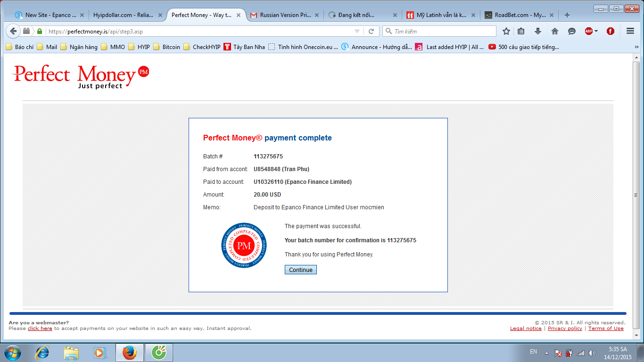Open the Báo chí bookmark folder
644x362 pixels.
[20, 47]
